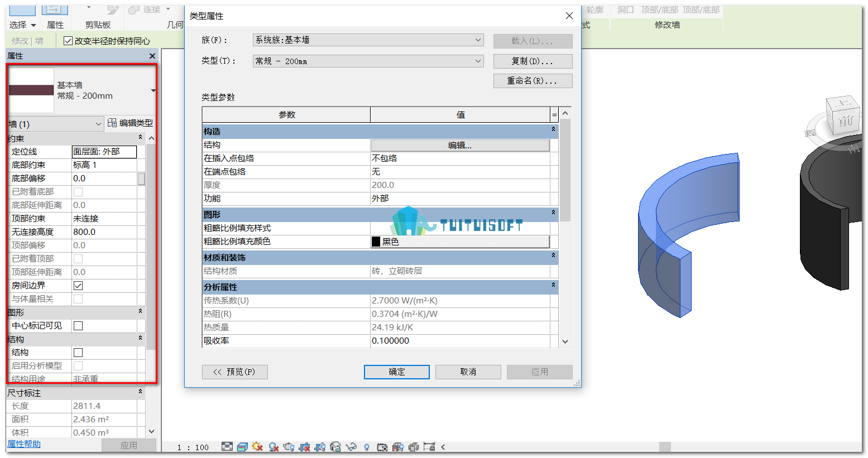The height and width of the screenshot is (458, 868).
Task: Open the 墙 (1) instance filter dropdown
Action: click(x=55, y=124)
